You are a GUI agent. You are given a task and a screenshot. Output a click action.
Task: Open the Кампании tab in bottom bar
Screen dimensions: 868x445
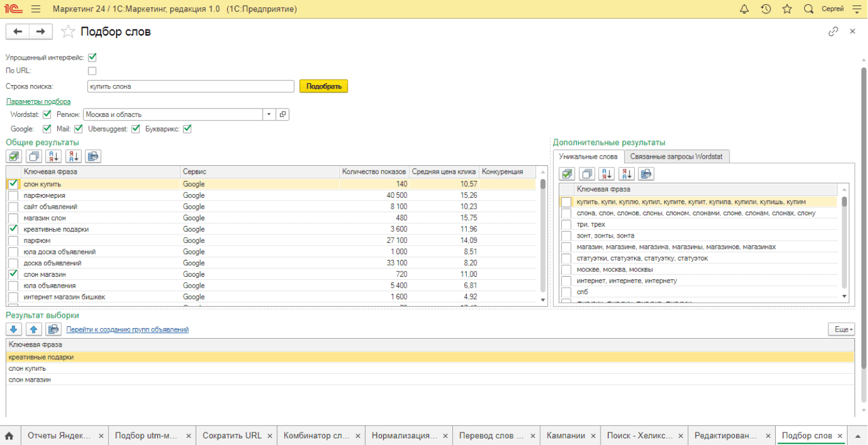point(565,435)
